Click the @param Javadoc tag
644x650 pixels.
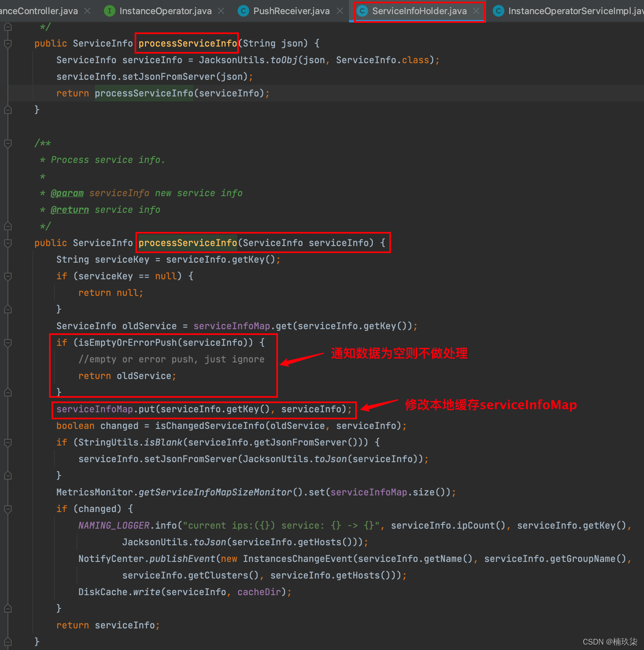coord(67,193)
